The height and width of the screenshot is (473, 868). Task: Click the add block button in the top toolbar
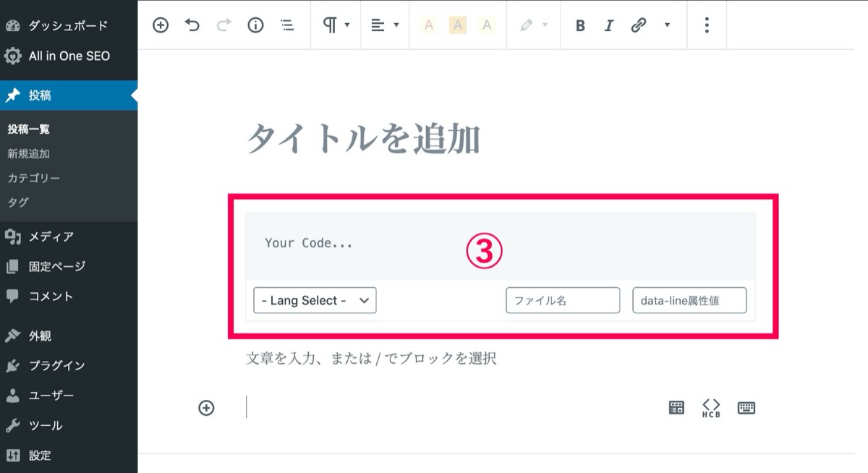pos(161,25)
